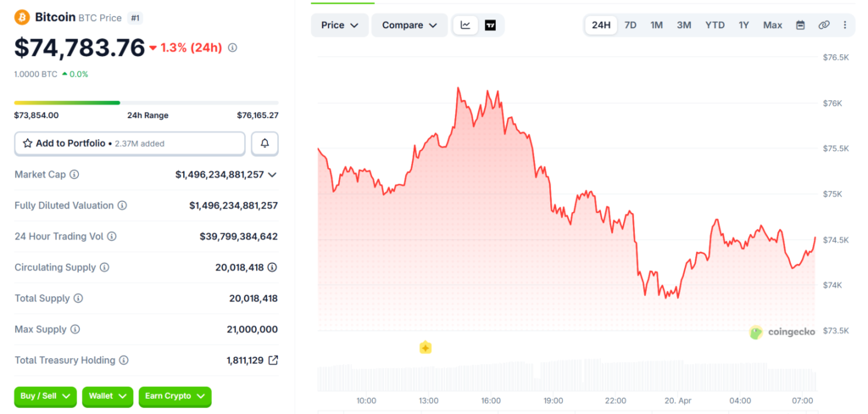Copy the chart link icon
Image resolution: width=868 pixels, height=414 pixels.
[x=823, y=25]
